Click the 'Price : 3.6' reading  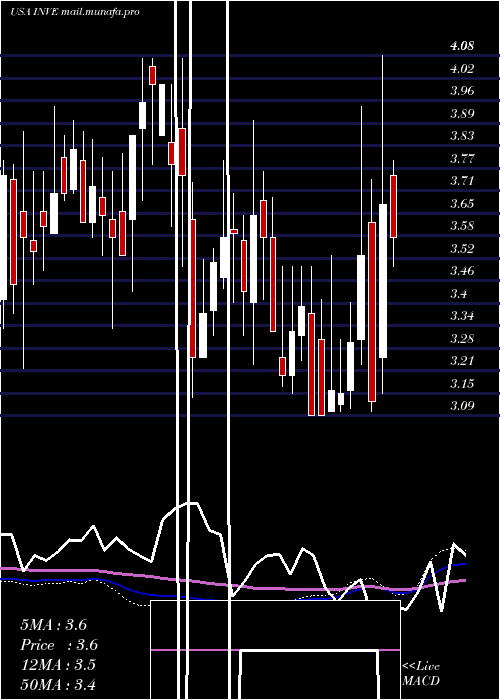(x=59, y=645)
